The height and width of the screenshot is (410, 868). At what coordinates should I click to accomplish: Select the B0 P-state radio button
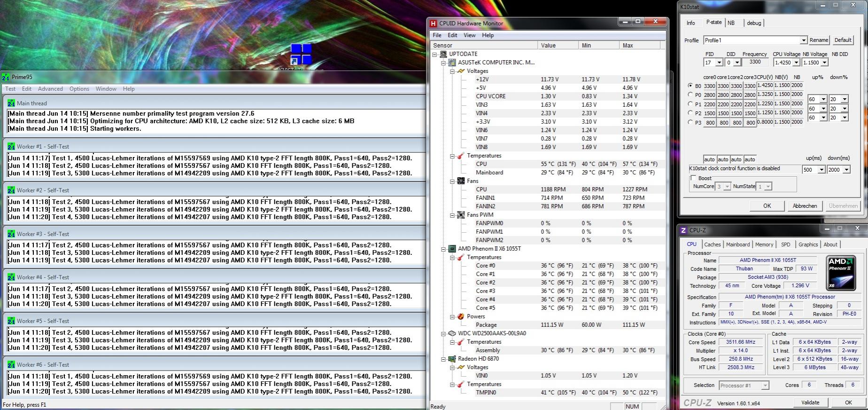pyautogui.click(x=690, y=86)
